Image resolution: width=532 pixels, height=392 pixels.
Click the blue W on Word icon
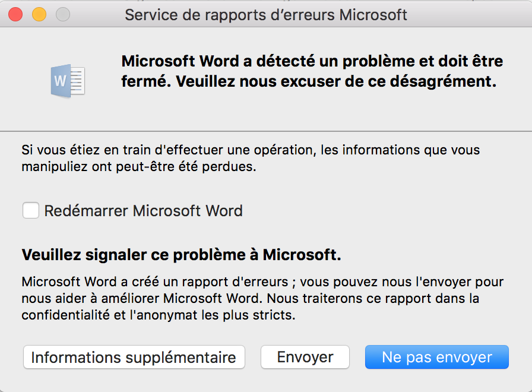[x=60, y=81]
